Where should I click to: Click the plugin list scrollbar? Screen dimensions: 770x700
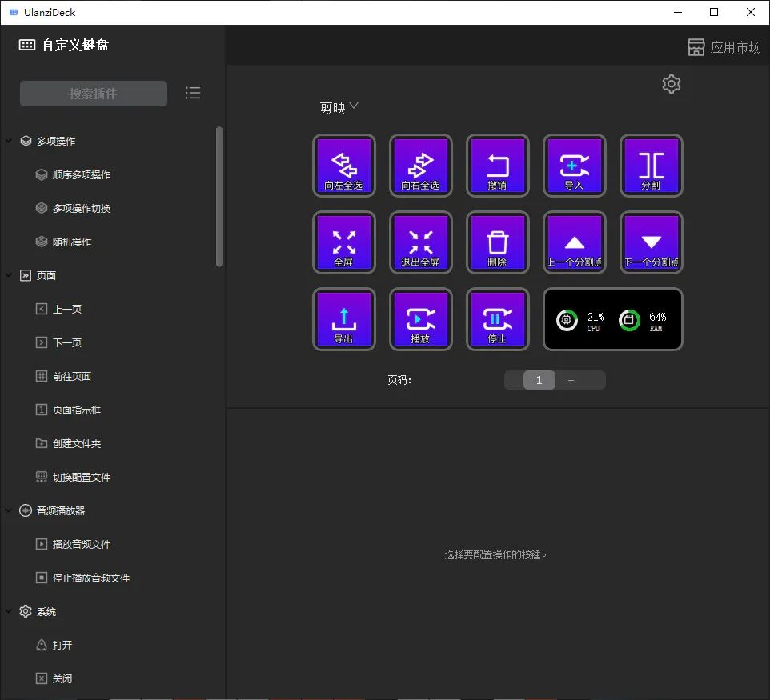click(x=219, y=197)
